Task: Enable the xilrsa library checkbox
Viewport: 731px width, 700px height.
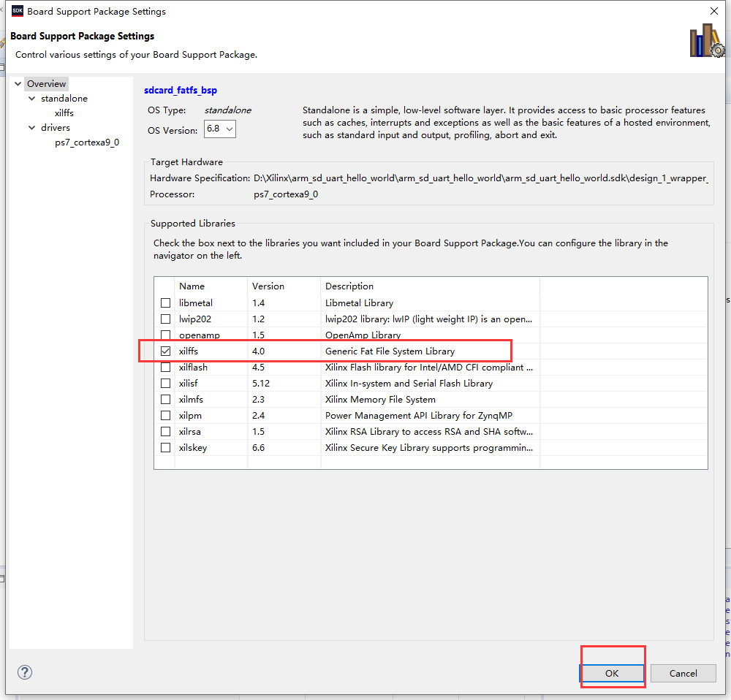Action: 165,432
